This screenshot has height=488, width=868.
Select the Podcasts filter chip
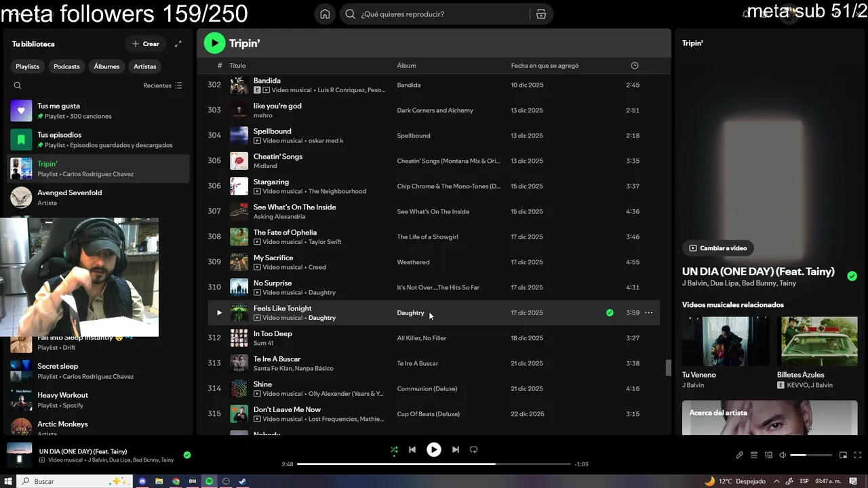click(x=66, y=66)
